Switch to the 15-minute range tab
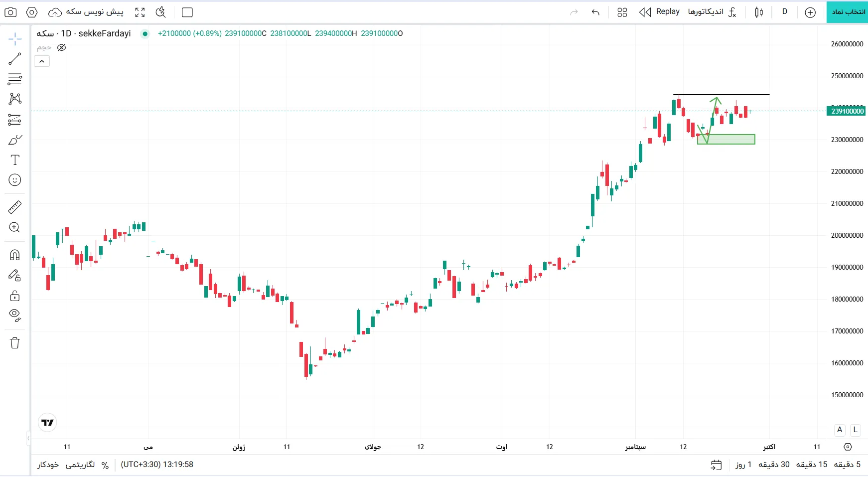Screen dimensions: 868x477 point(811,465)
